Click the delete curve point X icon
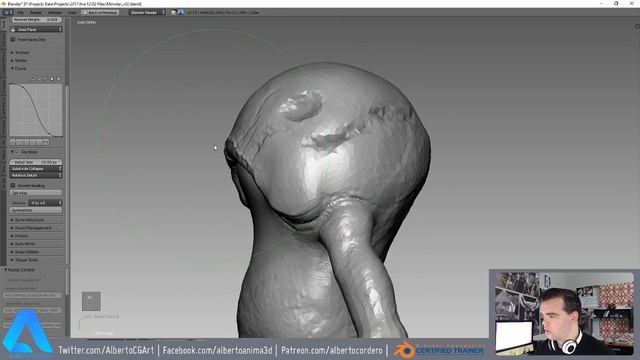The height and width of the screenshot is (360, 640). [58, 78]
